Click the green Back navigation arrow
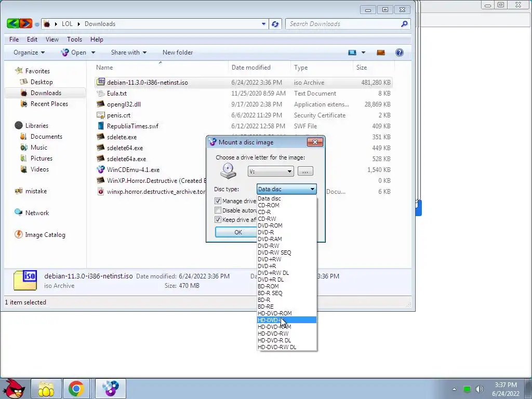532x399 pixels. click(12, 23)
